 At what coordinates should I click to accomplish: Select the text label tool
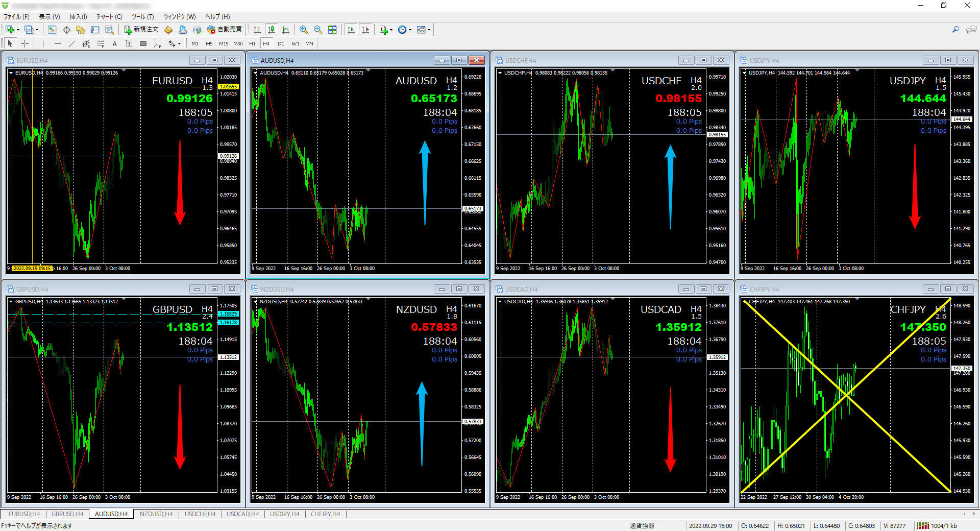coord(115,44)
